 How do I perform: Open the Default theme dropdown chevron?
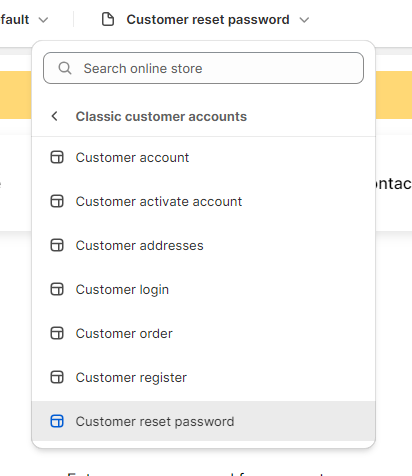[43, 20]
